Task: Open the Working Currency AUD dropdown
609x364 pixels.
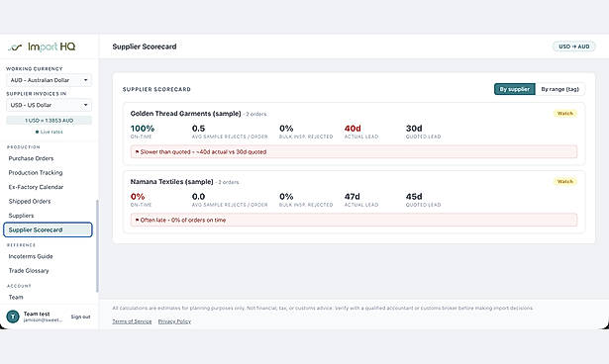Action: tap(49, 80)
